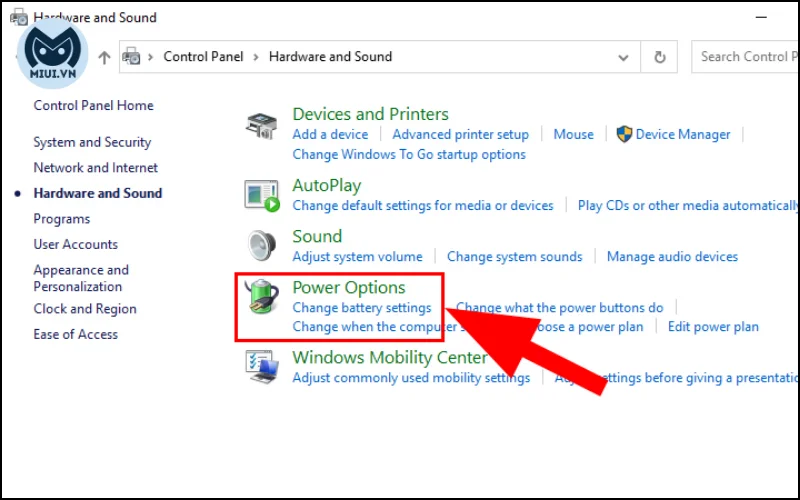The width and height of the screenshot is (800, 500).
Task: Open Power Options heading
Action: click(x=348, y=287)
